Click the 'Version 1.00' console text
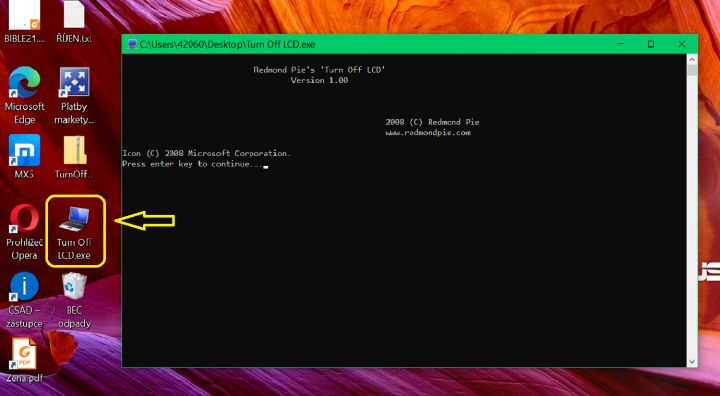Screen dimensions: 720x396 click(x=319, y=80)
